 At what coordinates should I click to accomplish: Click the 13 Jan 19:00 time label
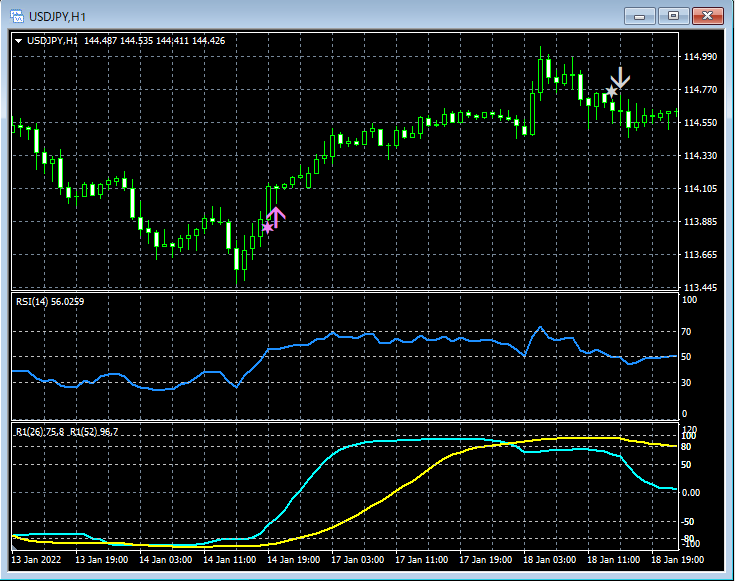pyautogui.click(x=102, y=560)
